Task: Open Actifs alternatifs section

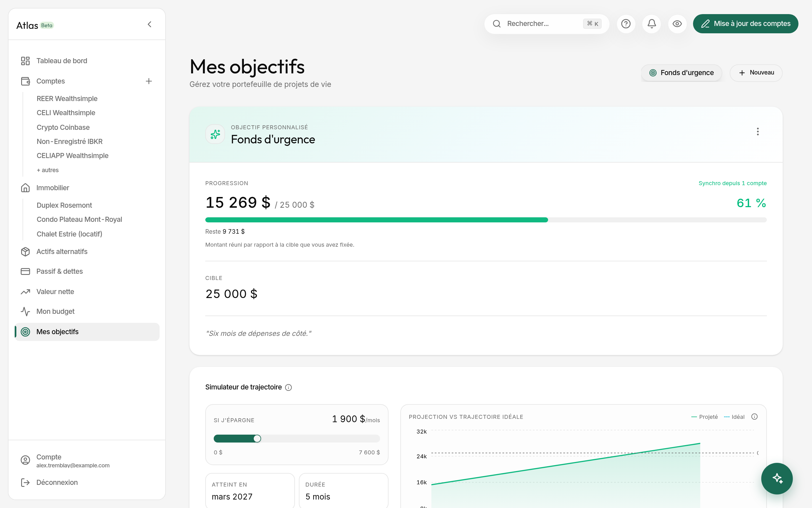Action: click(62, 252)
